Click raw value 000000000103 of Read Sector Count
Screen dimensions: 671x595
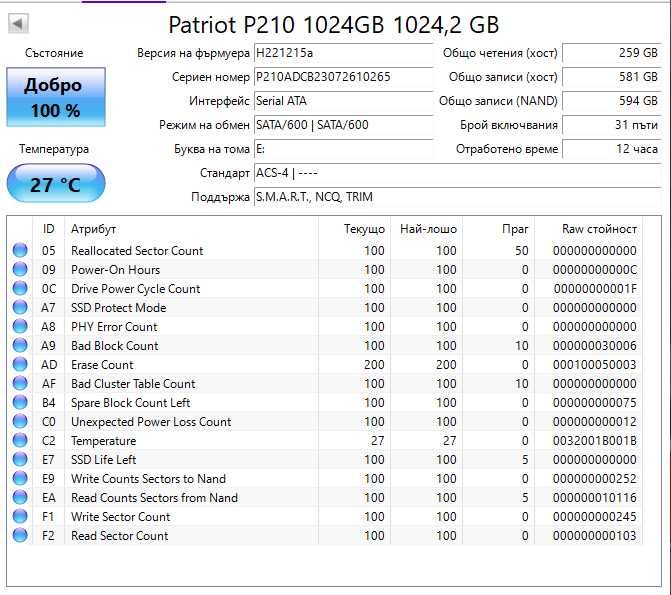point(594,536)
